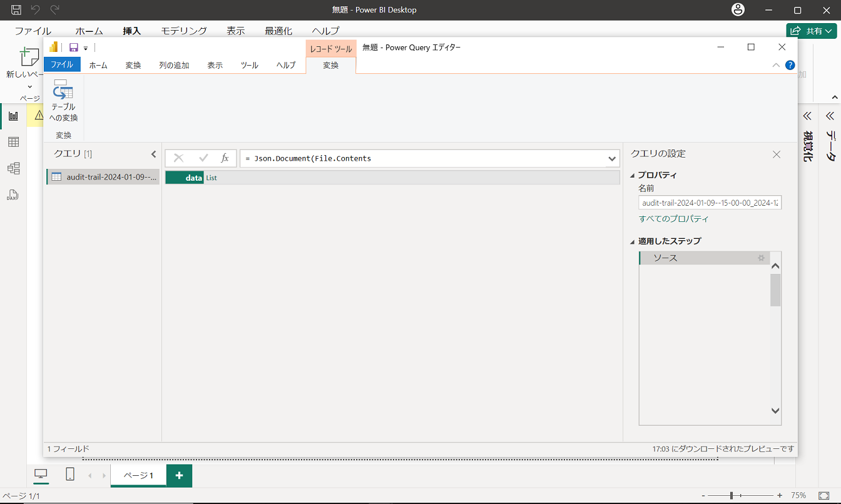Screen dimensions: 841x504
Task: Click the applied steps scrollbar thumb
Action: pyautogui.click(x=775, y=290)
